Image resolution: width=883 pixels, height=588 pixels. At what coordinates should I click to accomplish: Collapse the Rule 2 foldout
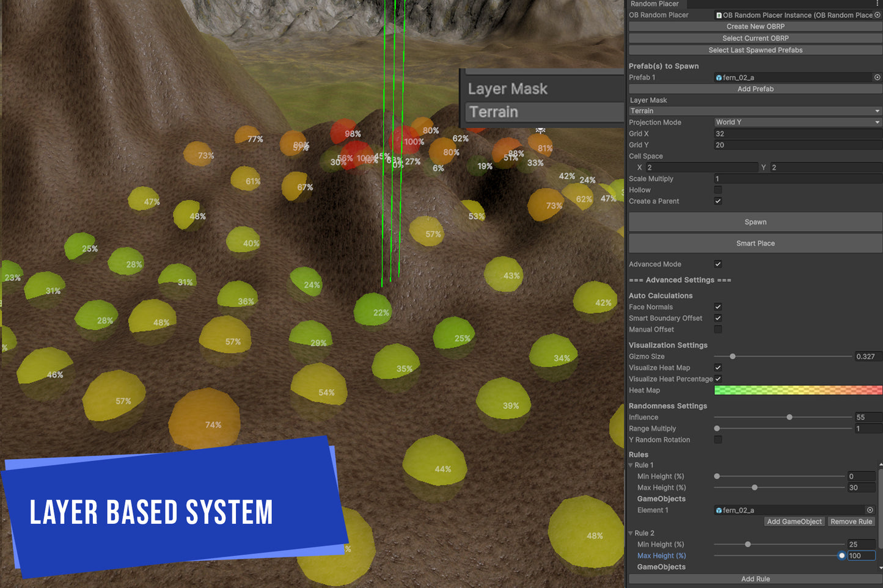click(x=631, y=533)
